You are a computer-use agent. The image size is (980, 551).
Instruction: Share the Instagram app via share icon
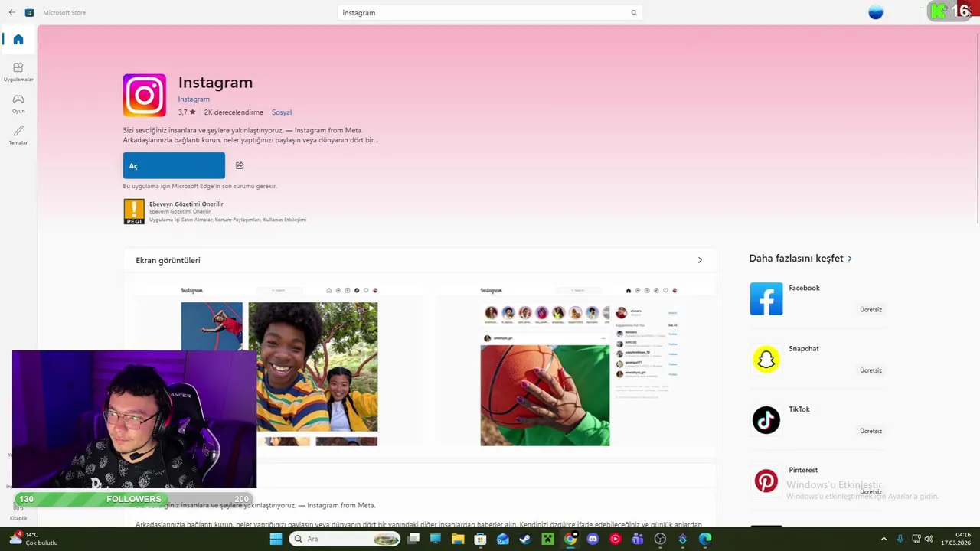tap(240, 165)
